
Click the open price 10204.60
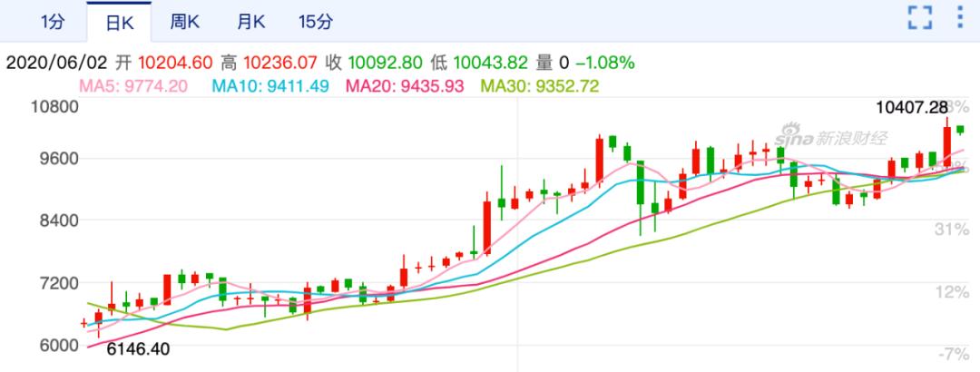176,63
